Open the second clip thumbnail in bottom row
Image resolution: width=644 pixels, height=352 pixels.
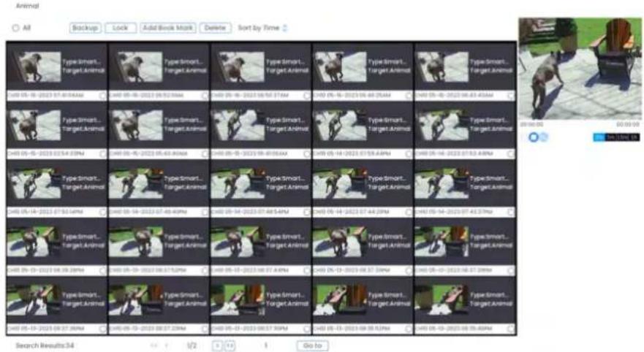(x=137, y=299)
